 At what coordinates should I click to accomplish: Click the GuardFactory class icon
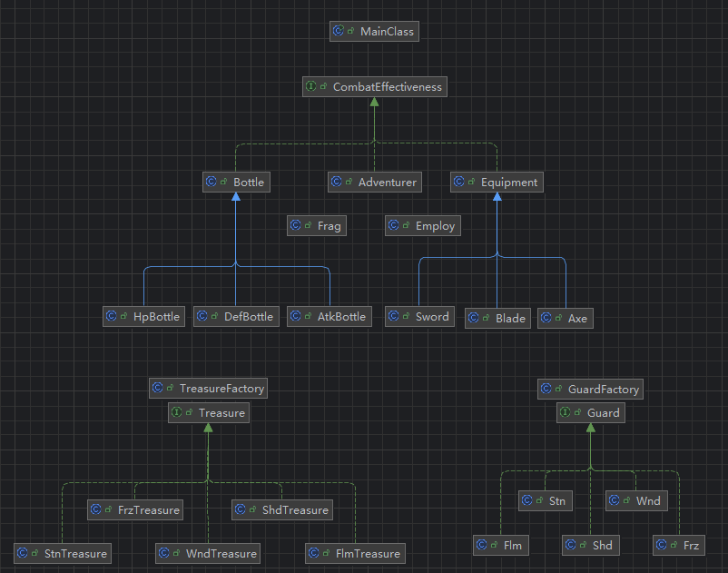(x=546, y=390)
